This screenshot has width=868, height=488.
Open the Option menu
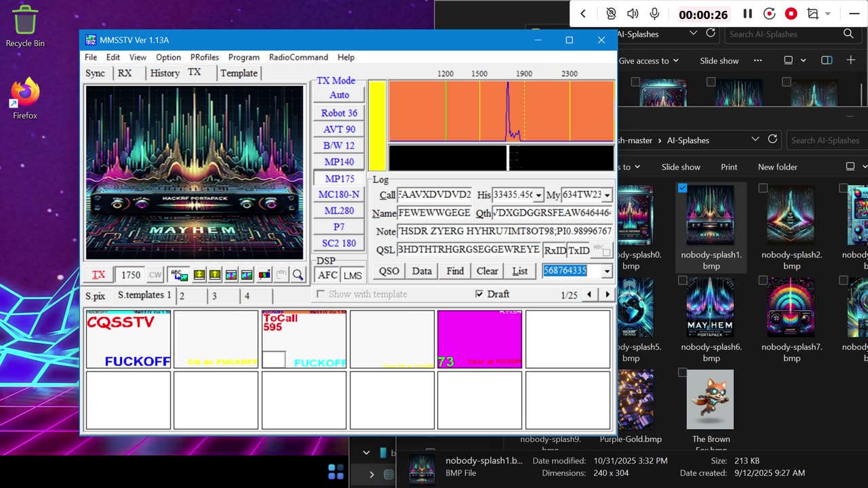click(168, 58)
